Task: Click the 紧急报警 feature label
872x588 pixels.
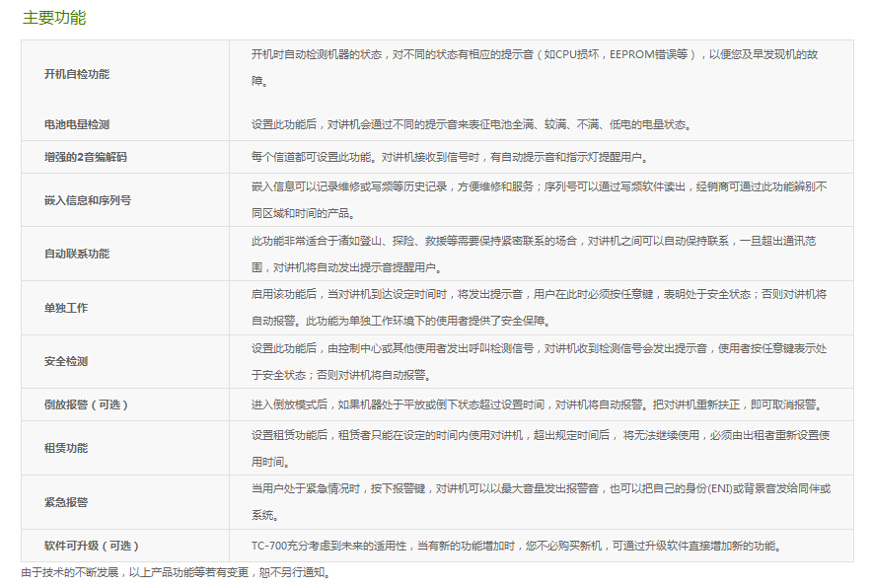Action: click(x=66, y=502)
